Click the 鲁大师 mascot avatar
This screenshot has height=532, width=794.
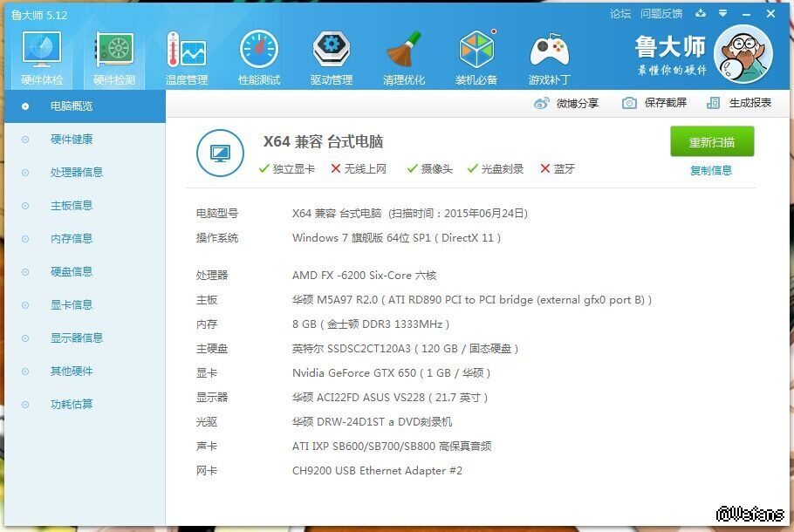[743, 53]
